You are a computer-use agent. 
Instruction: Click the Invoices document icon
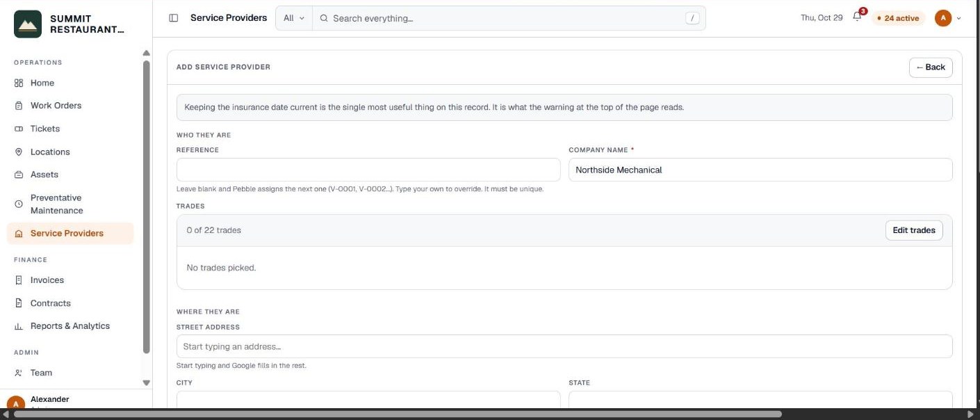click(19, 280)
